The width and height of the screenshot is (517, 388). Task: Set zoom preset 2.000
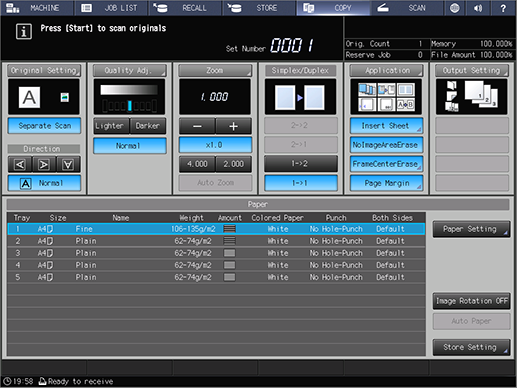point(233,164)
